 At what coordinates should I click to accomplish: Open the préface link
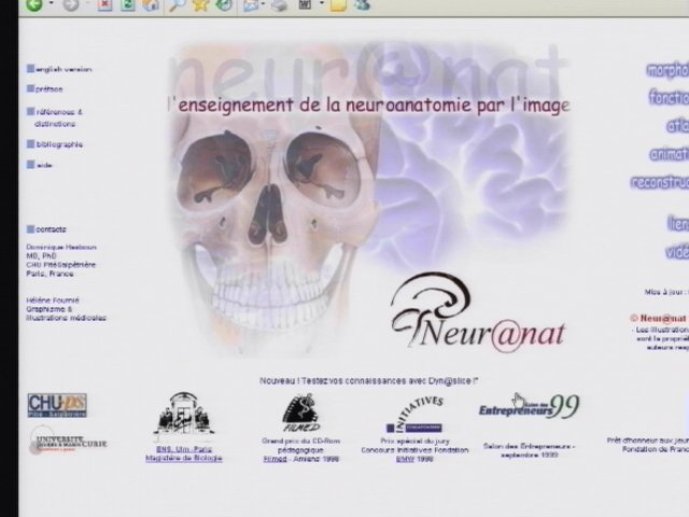(x=45, y=89)
